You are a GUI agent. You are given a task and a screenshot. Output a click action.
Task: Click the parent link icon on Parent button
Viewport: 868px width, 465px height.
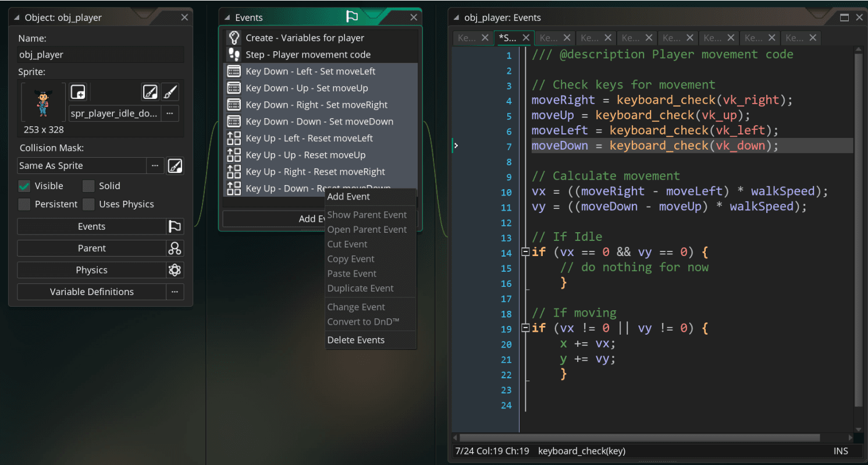coord(173,248)
